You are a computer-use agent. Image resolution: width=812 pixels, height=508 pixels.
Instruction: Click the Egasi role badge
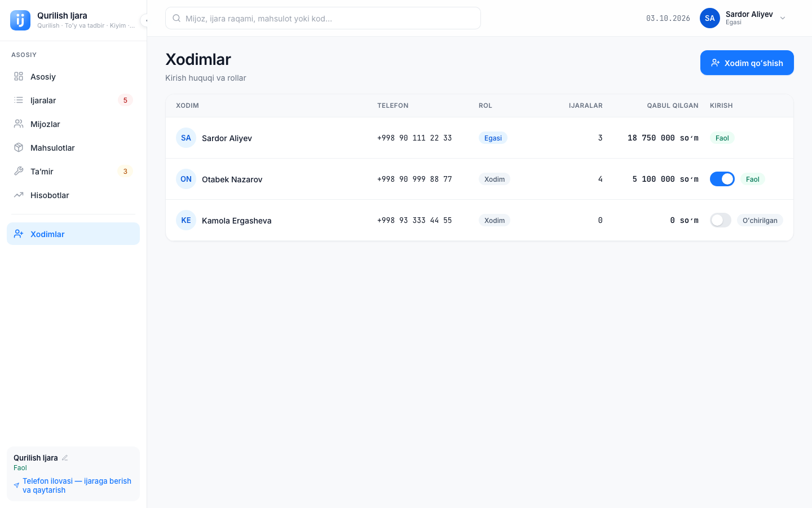493,138
